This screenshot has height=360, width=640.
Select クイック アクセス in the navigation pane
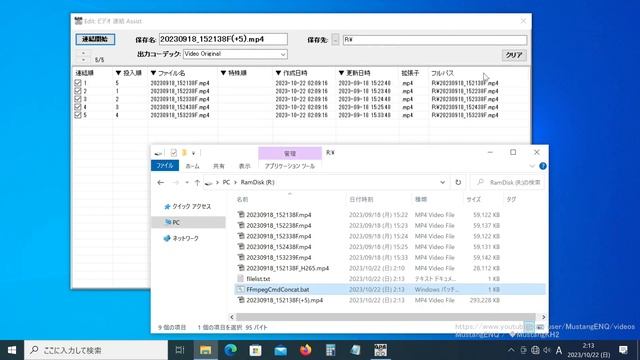click(187, 207)
